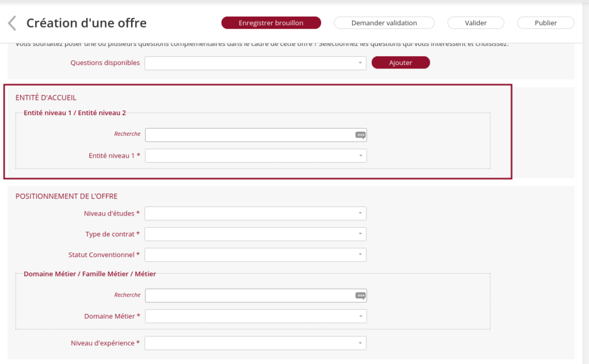Publish the offer with Publier button

(x=545, y=23)
